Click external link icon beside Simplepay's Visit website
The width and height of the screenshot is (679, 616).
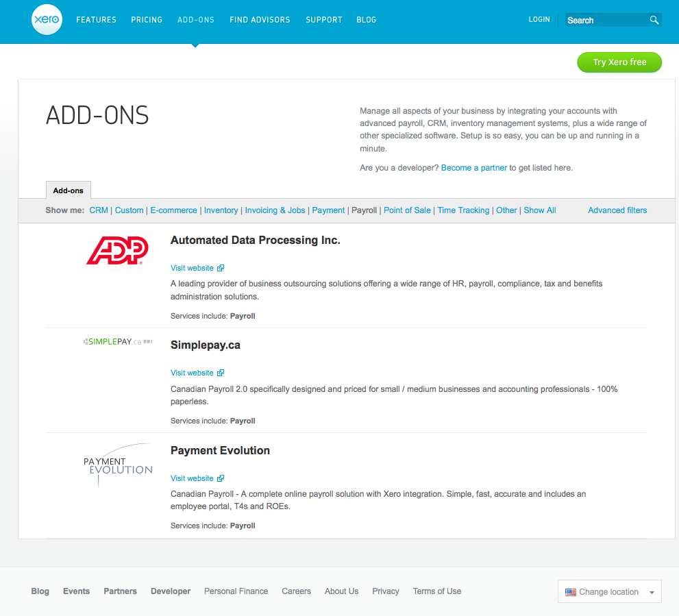(x=221, y=373)
